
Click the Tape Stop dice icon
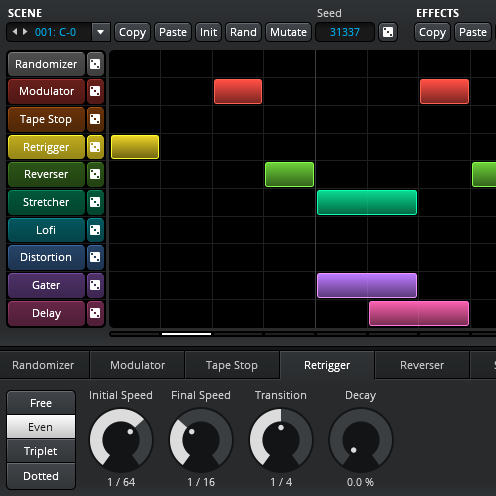pos(95,119)
